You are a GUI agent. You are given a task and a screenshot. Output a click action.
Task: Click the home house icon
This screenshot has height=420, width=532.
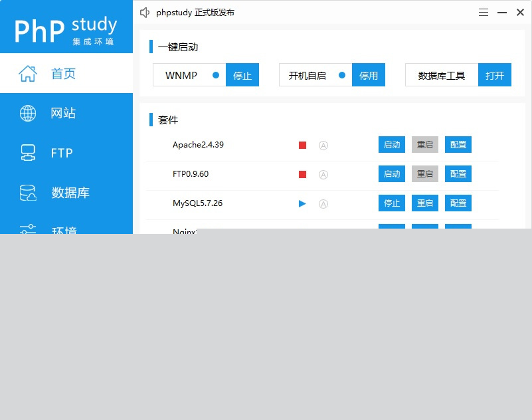(x=27, y=73)
